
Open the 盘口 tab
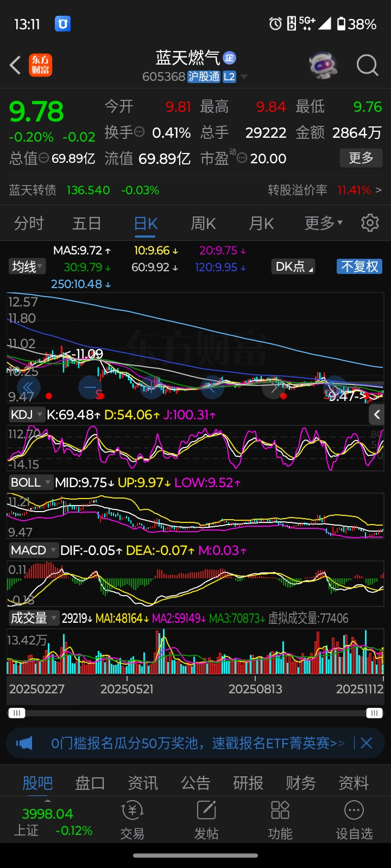90,783
